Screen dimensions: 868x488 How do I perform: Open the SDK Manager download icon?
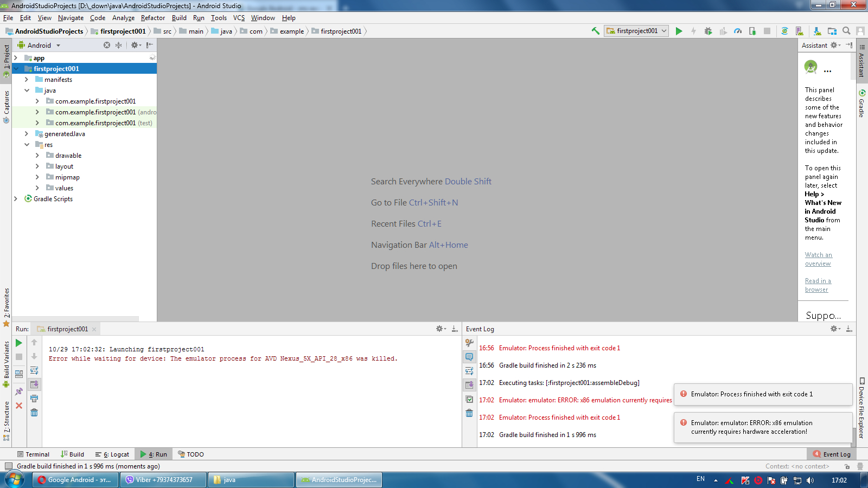[x=817, y=31]
